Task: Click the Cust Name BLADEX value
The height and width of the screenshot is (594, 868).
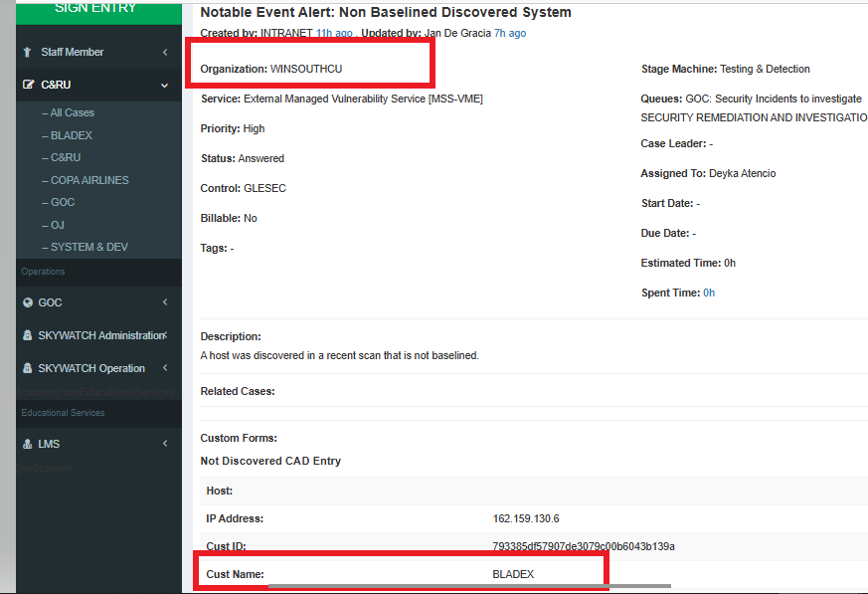Action: 513,574
